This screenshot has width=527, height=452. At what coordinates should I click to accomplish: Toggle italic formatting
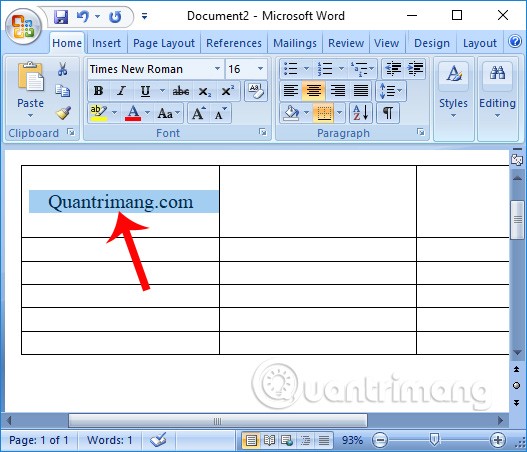click(x=121, y=91)
